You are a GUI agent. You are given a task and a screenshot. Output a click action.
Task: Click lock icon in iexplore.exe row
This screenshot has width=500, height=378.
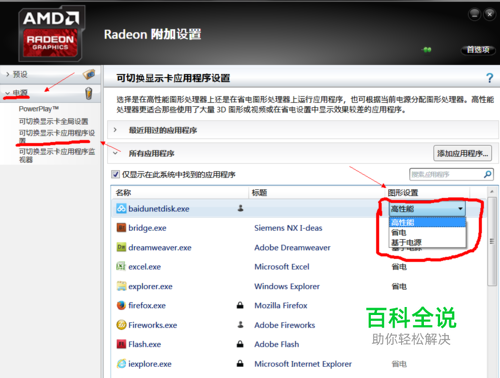pos(240,363)
